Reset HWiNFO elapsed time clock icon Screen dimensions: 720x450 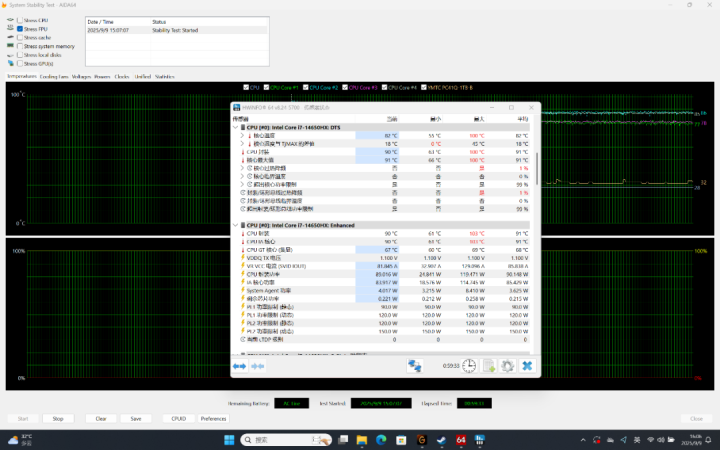point(469,366)
